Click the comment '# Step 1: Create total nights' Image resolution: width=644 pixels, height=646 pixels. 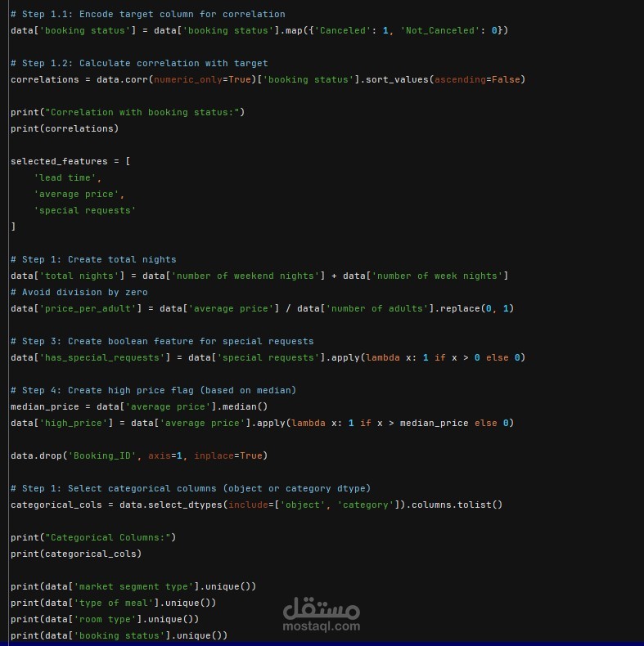(x=93, y=259)
